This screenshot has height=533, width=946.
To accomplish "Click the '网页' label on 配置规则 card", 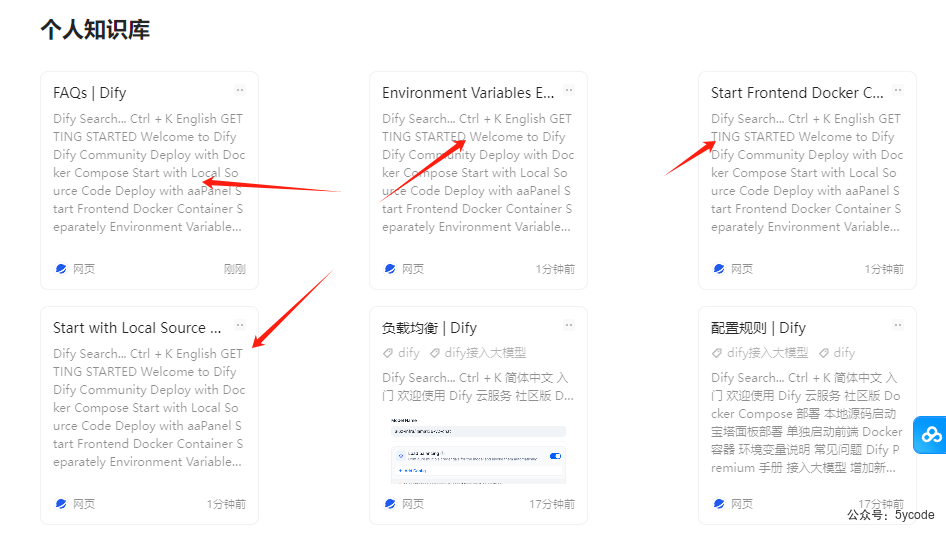I will pyautogui.click(x=741, y=504).
